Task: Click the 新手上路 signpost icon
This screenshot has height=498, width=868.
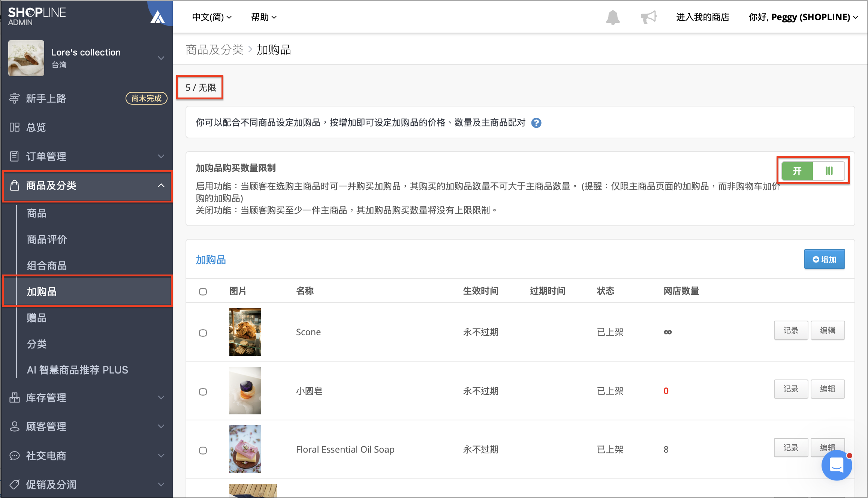Action: point(14,98)
